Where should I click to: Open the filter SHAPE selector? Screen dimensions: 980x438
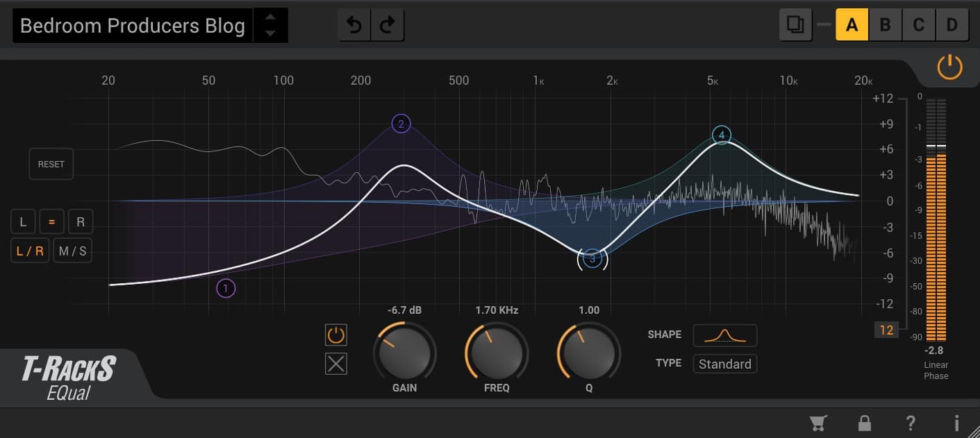(724, 335)
